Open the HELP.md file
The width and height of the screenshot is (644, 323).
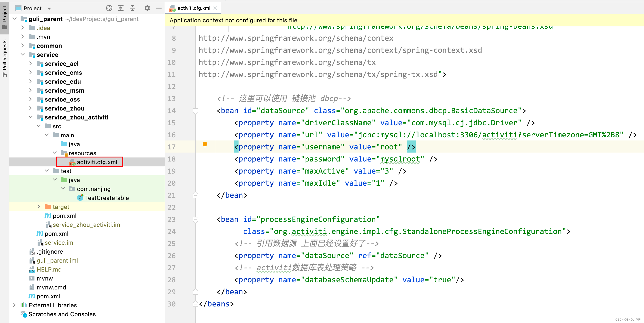49,269
